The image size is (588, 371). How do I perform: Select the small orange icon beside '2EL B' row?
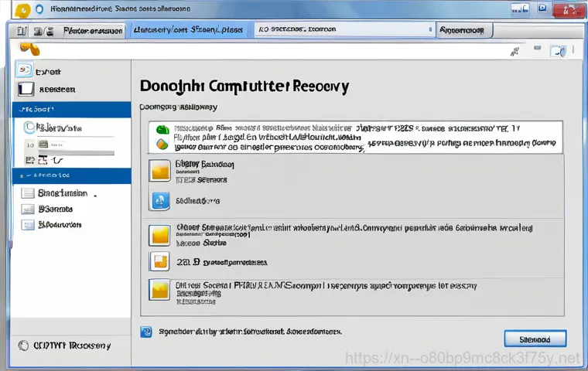tap(159, 261)
